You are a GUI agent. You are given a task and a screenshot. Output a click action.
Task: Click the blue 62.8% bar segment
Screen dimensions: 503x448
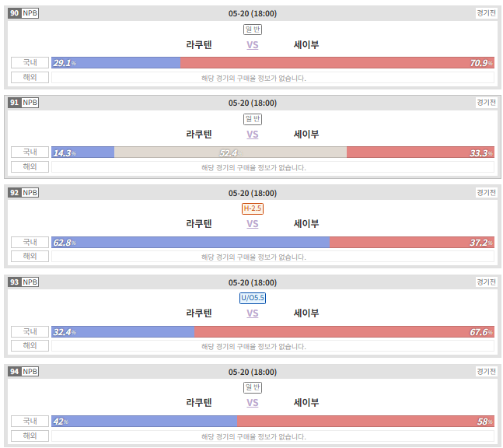[x=190, y=243]
